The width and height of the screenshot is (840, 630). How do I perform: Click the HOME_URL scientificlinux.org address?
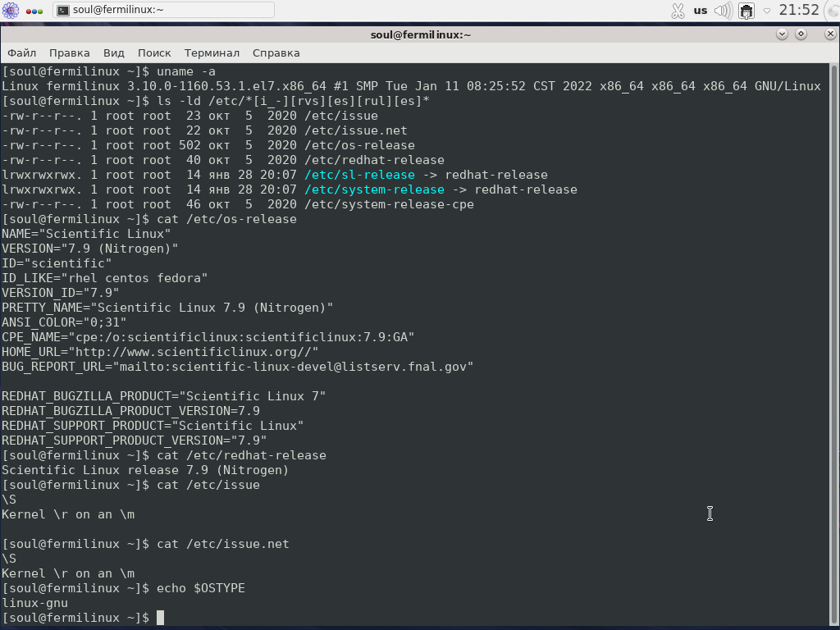point(193,352)
